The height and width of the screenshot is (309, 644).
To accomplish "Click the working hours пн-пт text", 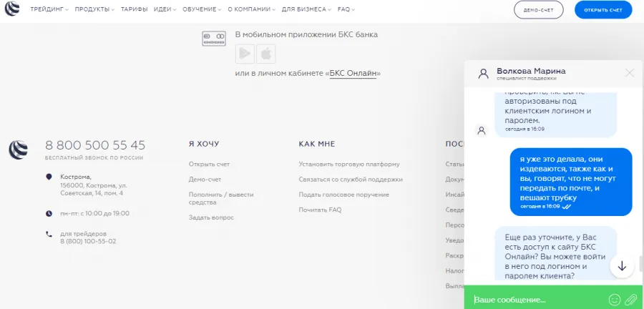I will click(x=94, y=213).
